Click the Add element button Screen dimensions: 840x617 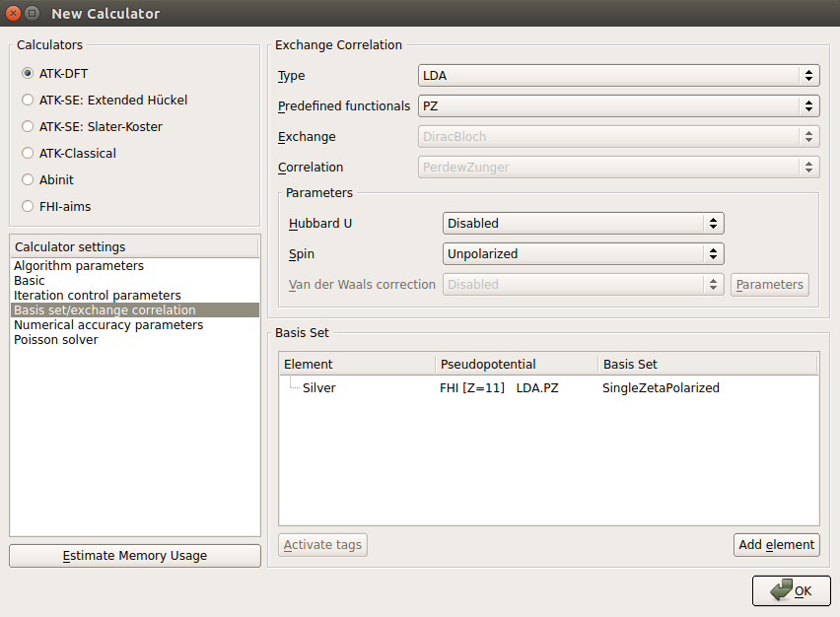(776, 545)
